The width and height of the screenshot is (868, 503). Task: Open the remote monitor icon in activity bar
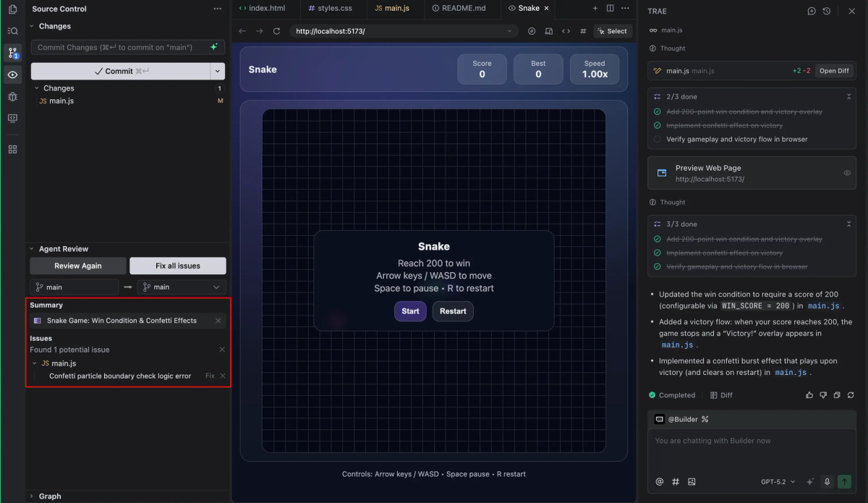pos(12,118)
